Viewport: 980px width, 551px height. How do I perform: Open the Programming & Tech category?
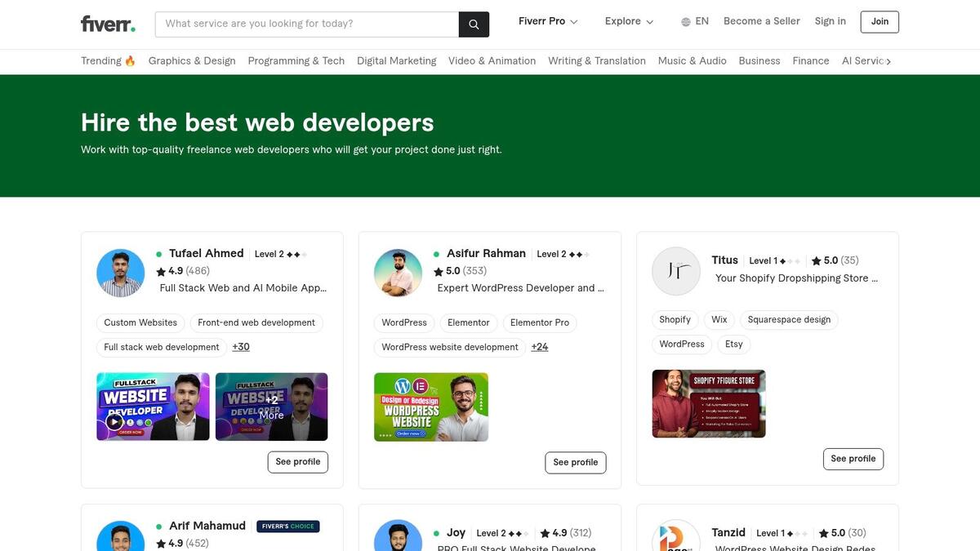pos(296,60)
